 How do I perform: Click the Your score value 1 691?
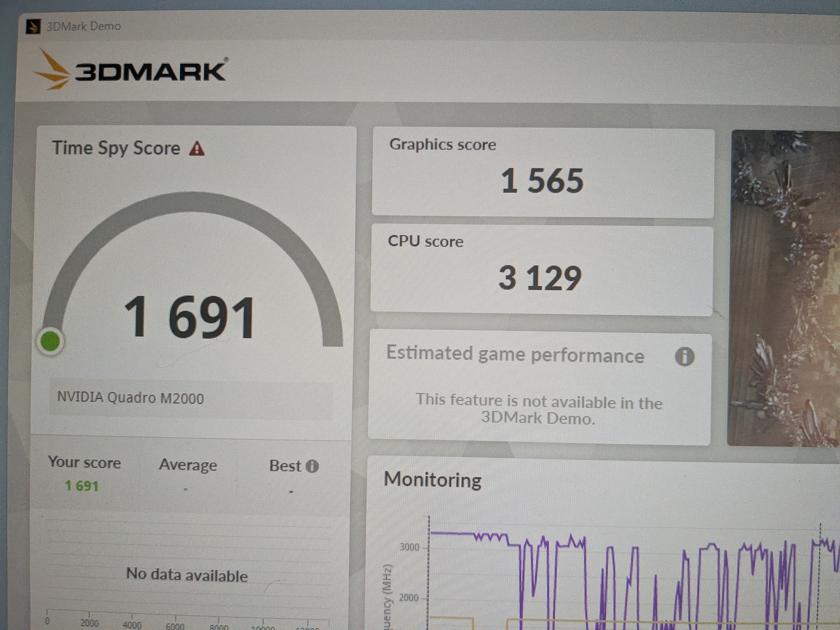(82, 486)
